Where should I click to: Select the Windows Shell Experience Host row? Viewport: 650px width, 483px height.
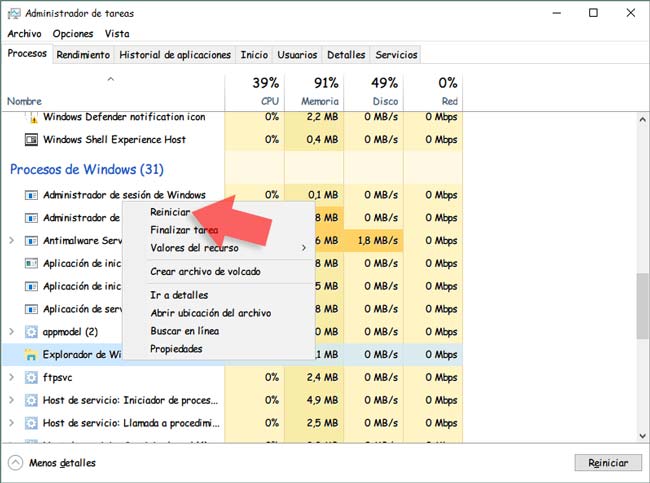[x=232, y=140]
